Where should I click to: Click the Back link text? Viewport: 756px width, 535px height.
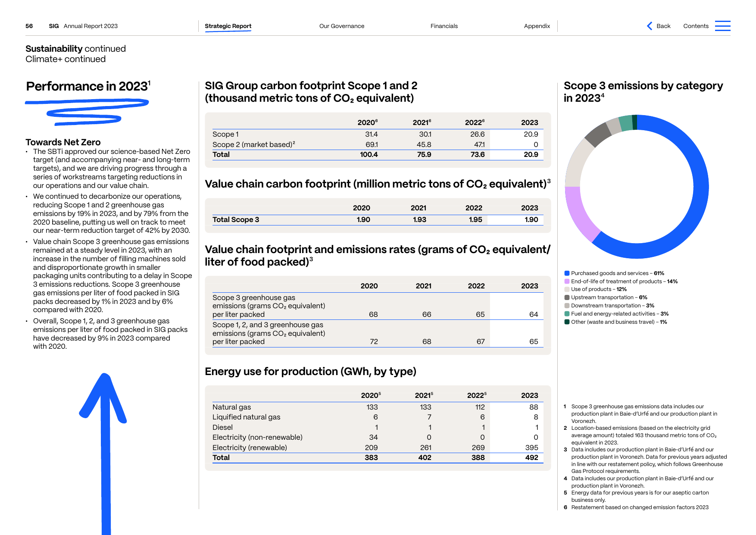(x=663, y=26)
